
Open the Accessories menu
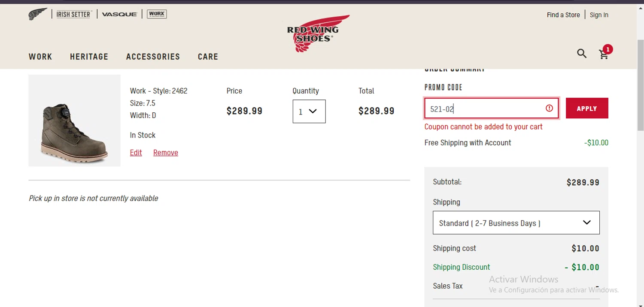click(x=153, y=57)
